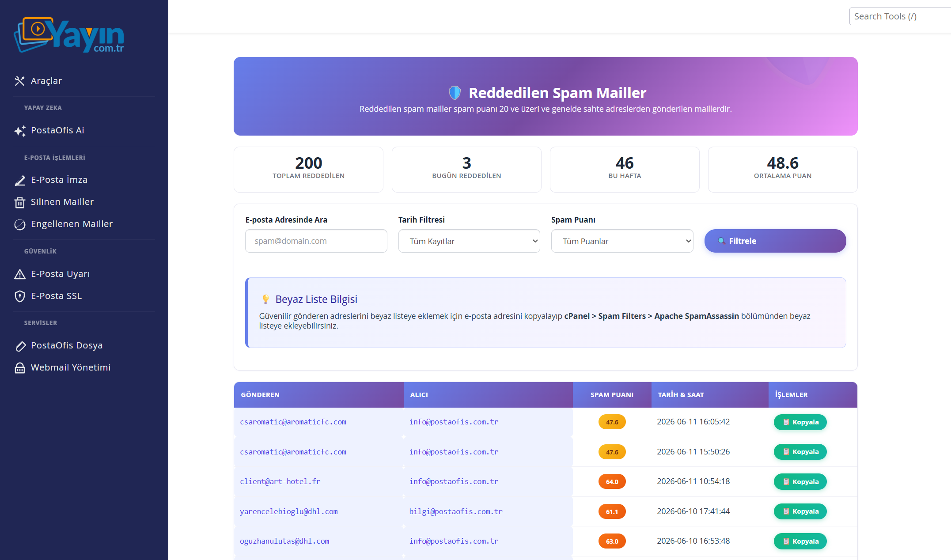Screen dimensions: 951x560
Task: Click the date 2026-06-10 17:41:44
Action: [693, 511]
